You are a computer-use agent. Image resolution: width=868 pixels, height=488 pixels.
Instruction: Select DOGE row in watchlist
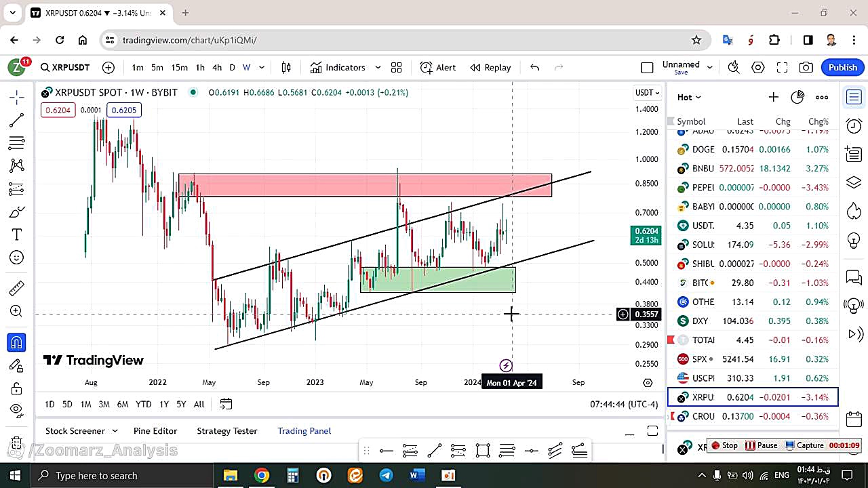753,149
